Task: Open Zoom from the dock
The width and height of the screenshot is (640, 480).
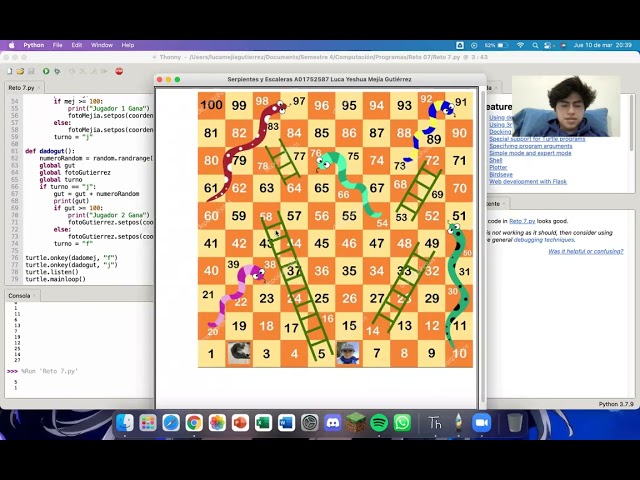Action: point(482,423)
